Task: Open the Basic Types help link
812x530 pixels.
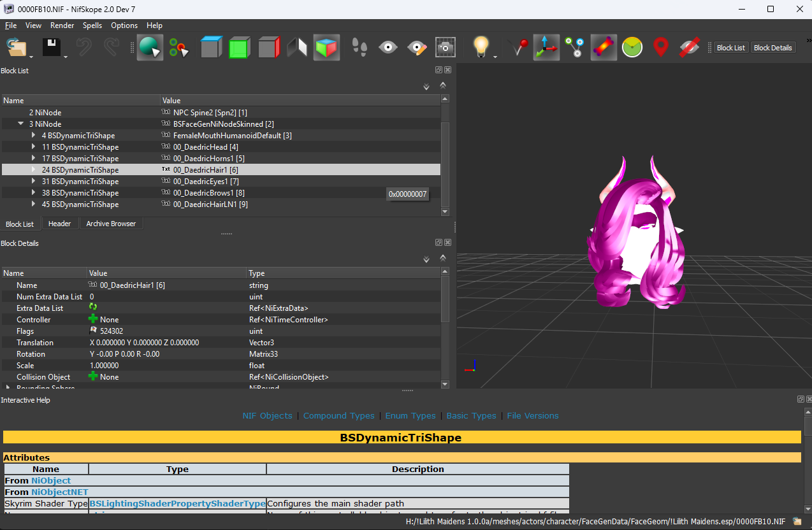Action: 471,415
